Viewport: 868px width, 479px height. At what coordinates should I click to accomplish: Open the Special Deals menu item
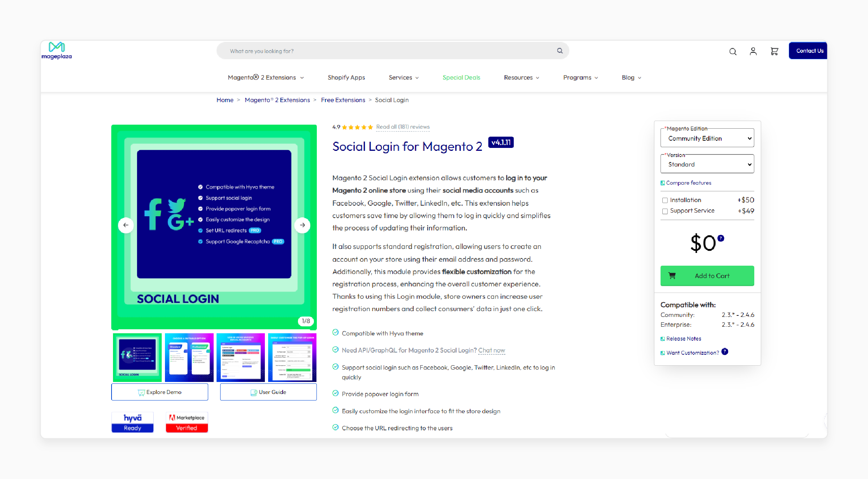click(461, 77)
